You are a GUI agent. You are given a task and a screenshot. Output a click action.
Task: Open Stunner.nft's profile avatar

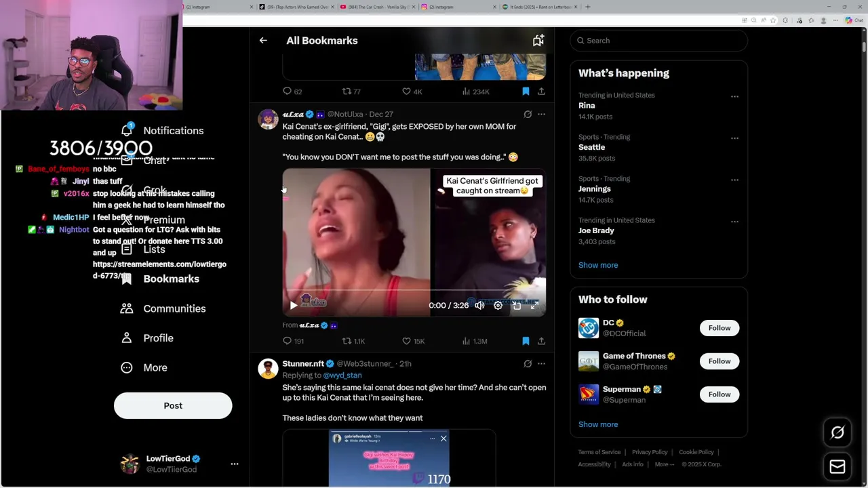(x=268, y=369)
